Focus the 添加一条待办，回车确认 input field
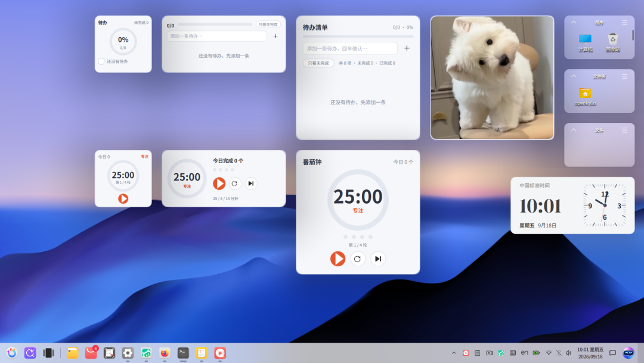The image size is (644, 363). (350, 48)
